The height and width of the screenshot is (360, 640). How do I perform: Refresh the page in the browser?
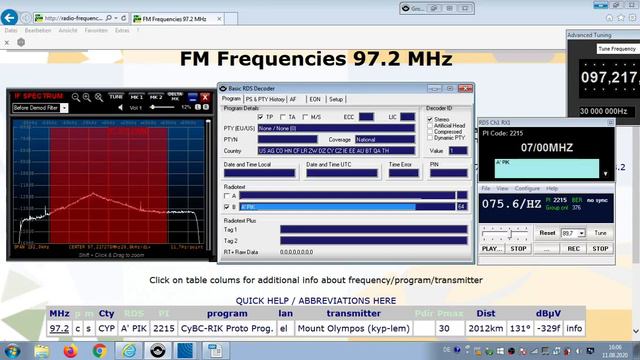coord(124,18)
